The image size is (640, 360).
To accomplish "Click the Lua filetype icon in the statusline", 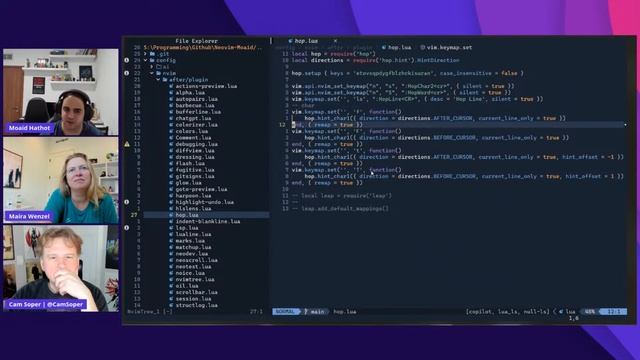I will tap(561, 311).
